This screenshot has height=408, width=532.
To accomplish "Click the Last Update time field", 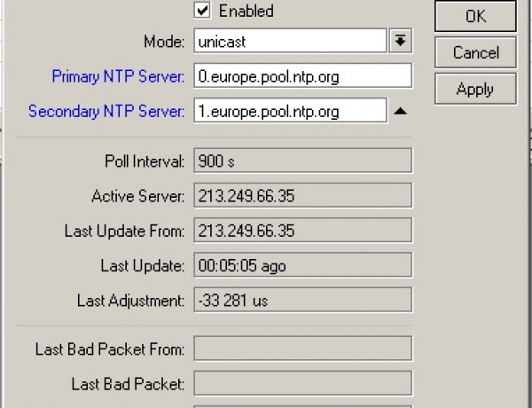I will pyautogui.click(x=302, y=265).
